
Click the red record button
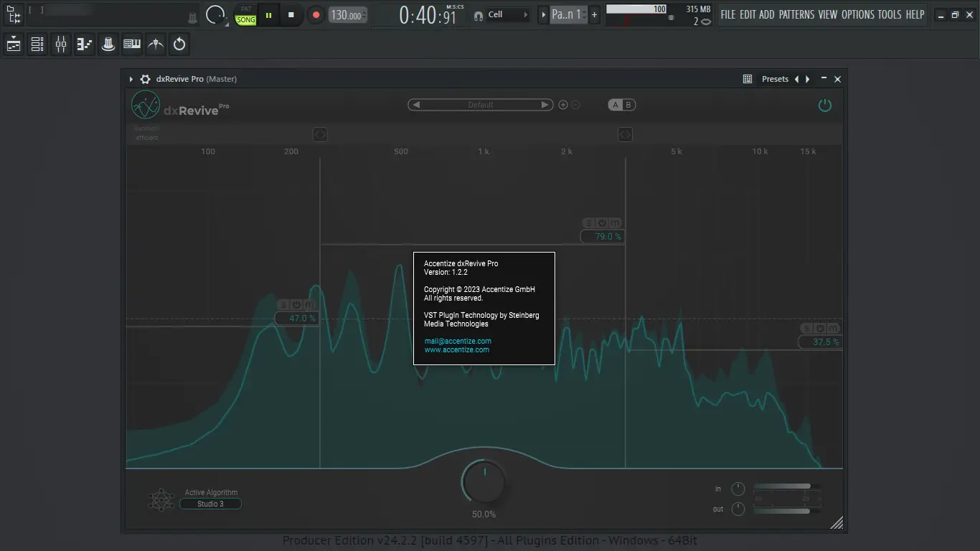click(x=316, y=14)
